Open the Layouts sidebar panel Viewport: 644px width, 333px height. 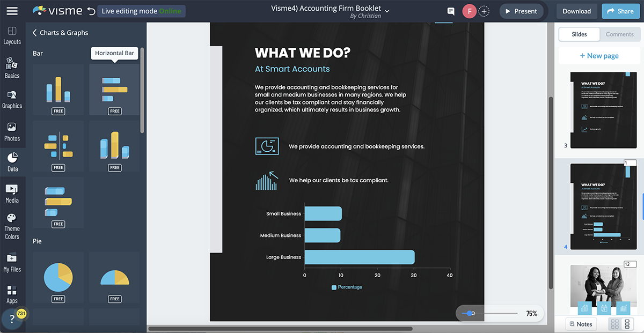(12, 35)
